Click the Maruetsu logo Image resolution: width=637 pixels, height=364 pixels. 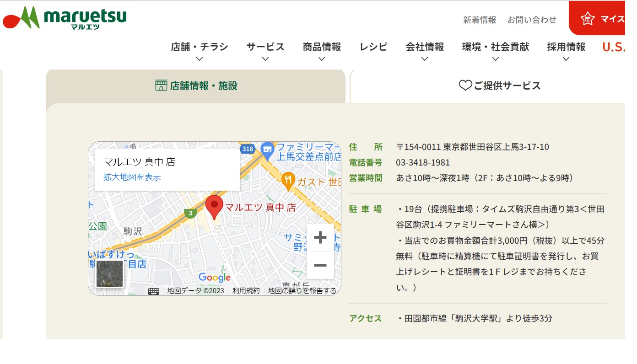pyautogui.click(x=65, y=18)
